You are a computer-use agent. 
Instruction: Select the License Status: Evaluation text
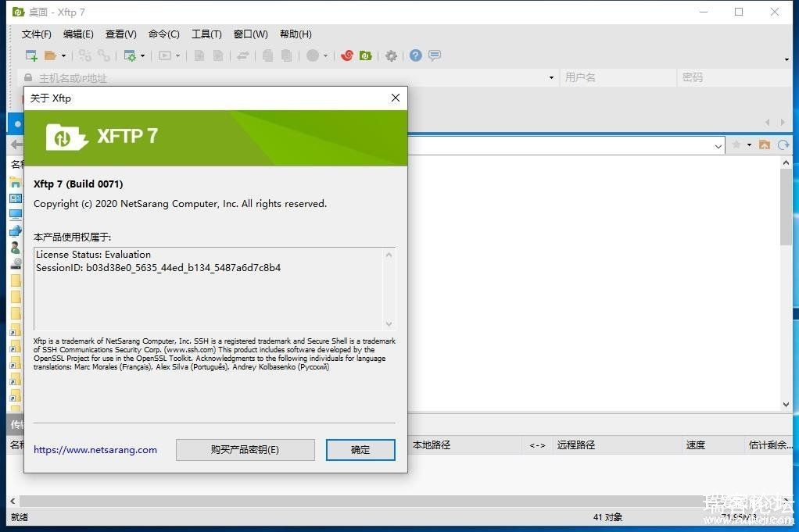click(x=93, y=255)
